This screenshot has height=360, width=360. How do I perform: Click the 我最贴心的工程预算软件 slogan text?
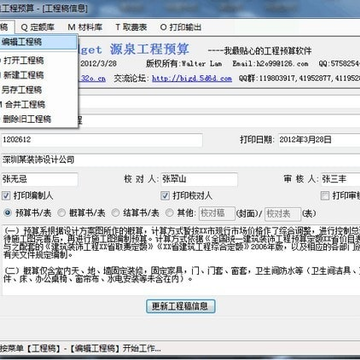260,51
